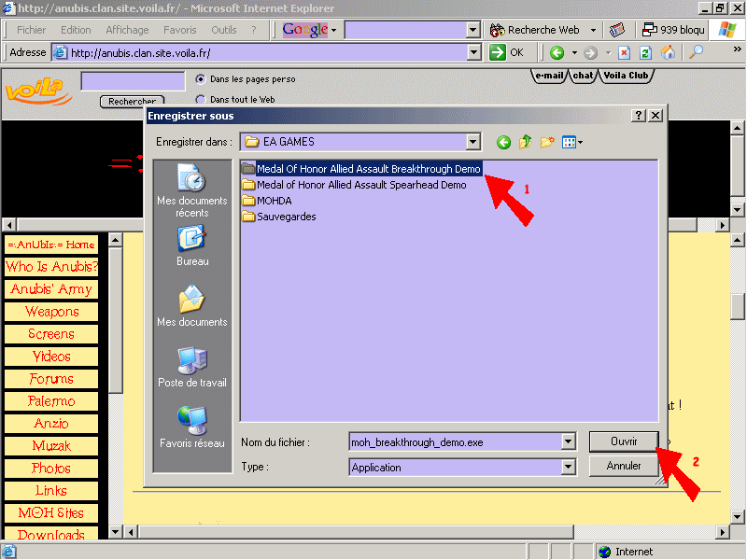747x560 pixels.
Task: Select Dans tout le Web radio button
Action: 201,99
